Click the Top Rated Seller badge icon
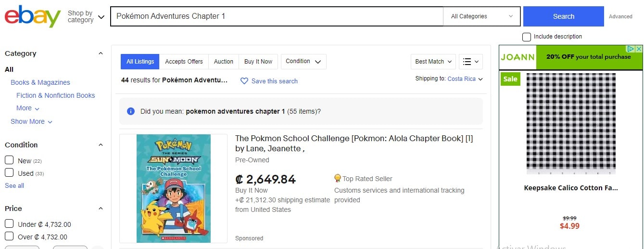644x249 pixels. [338, 179]
